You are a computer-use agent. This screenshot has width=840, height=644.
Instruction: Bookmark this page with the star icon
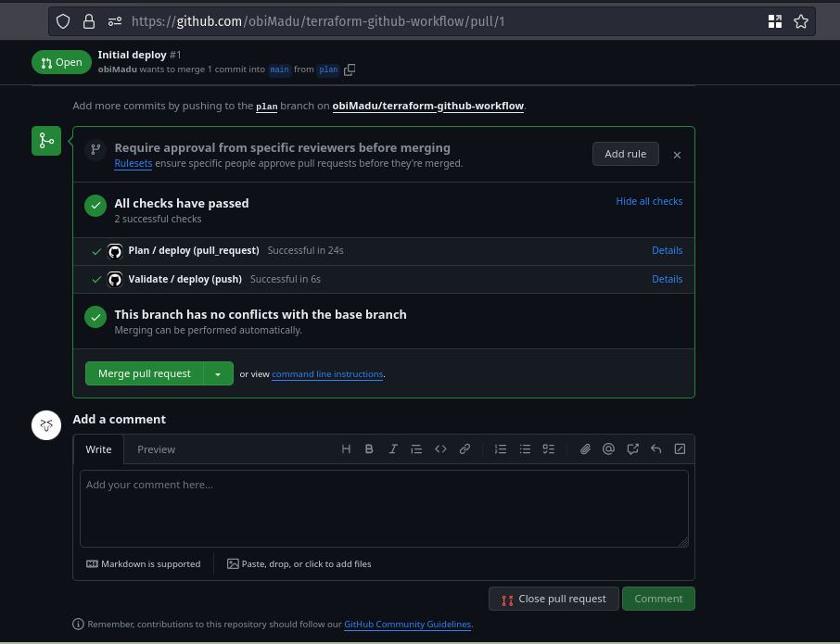coord(801,21)
